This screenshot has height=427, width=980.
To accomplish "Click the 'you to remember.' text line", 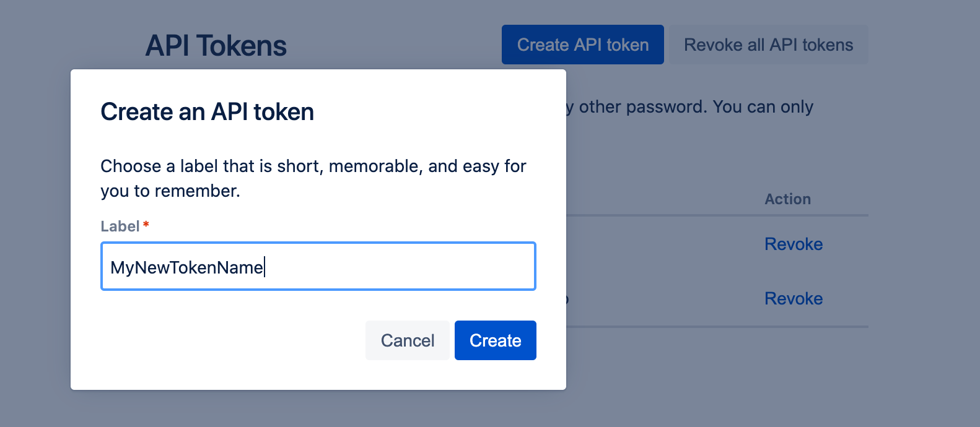I will 170,191.
